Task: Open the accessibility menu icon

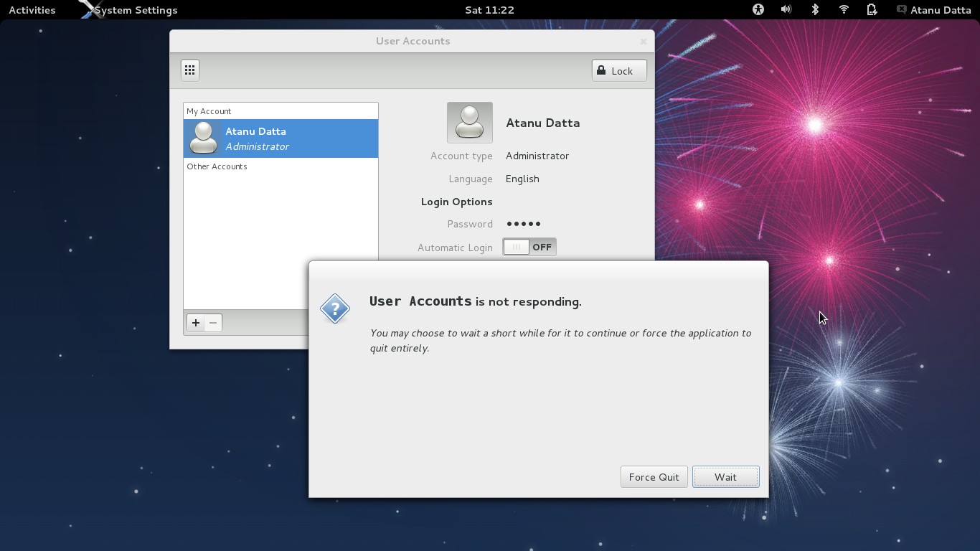Action: click(758, 10)
